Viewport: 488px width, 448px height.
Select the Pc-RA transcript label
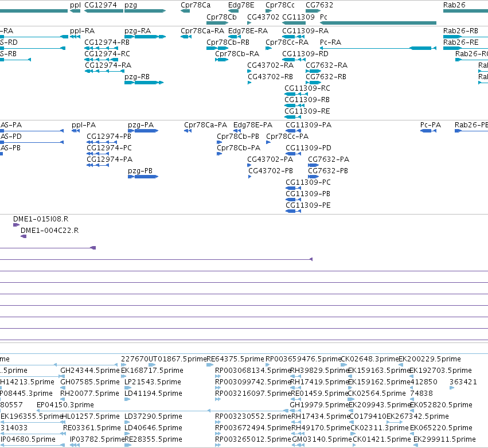pyautogui.click(x=330, y=42)
